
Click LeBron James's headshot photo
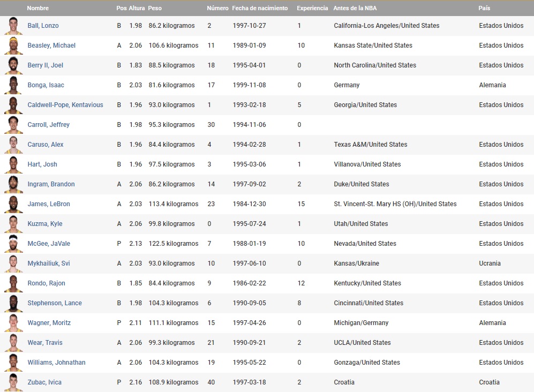point(13,204)
